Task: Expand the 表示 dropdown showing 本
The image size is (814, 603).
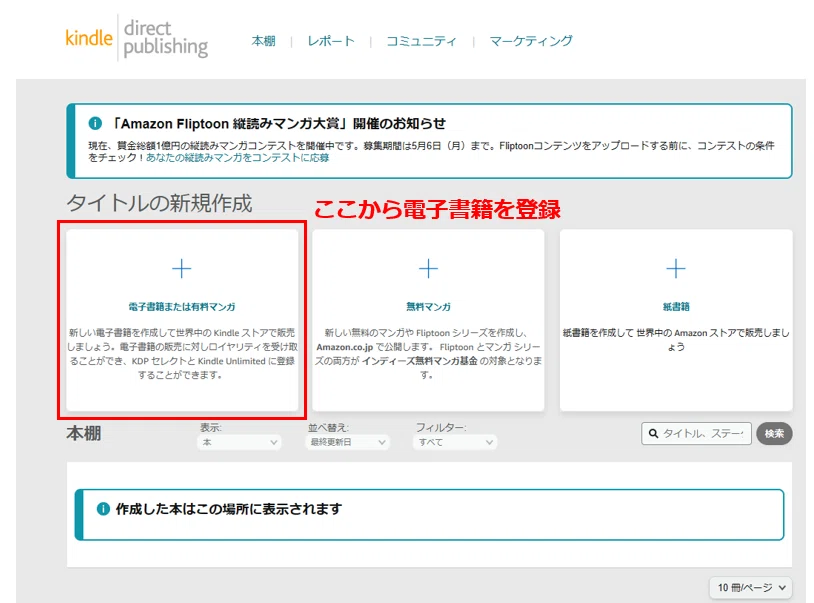Action: pyautogui.click(x=239, y=442)
